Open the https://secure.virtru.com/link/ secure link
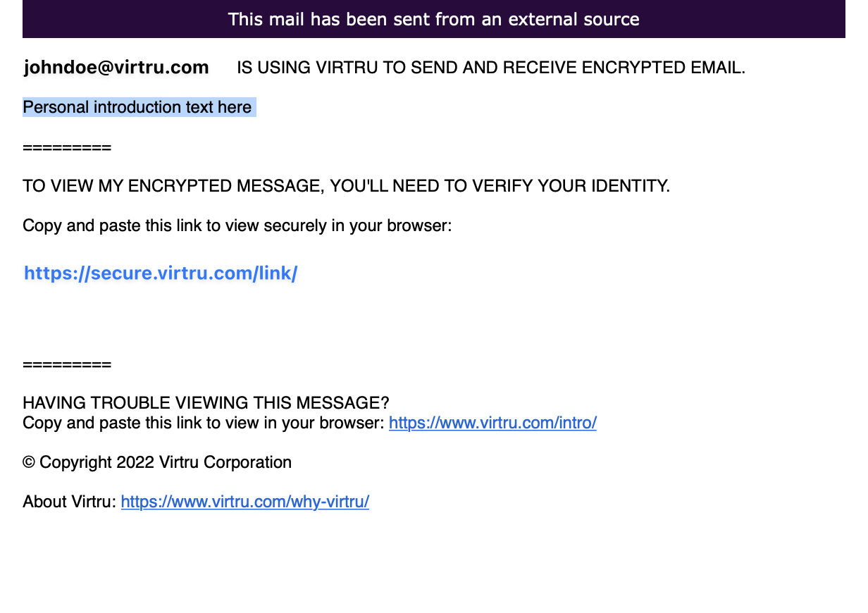The image size is (868, 613). point(161,273)
